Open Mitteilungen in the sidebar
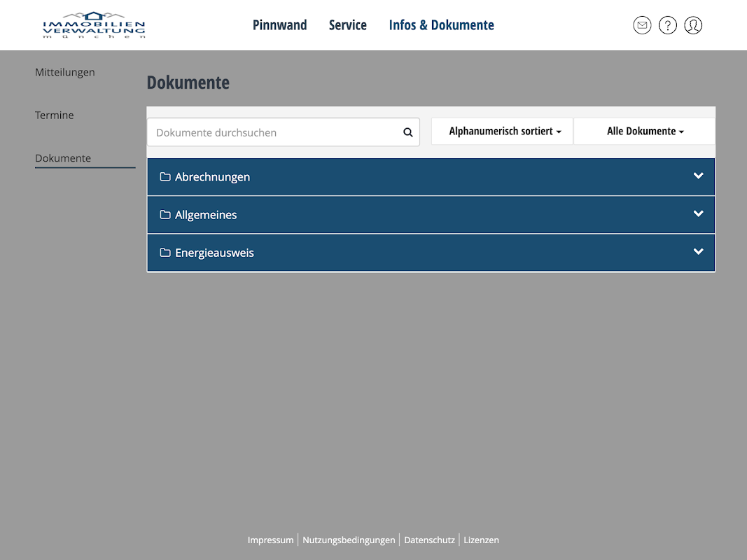Image resolution: width=747 pixels, height=560 pixels. click(65, 72)
